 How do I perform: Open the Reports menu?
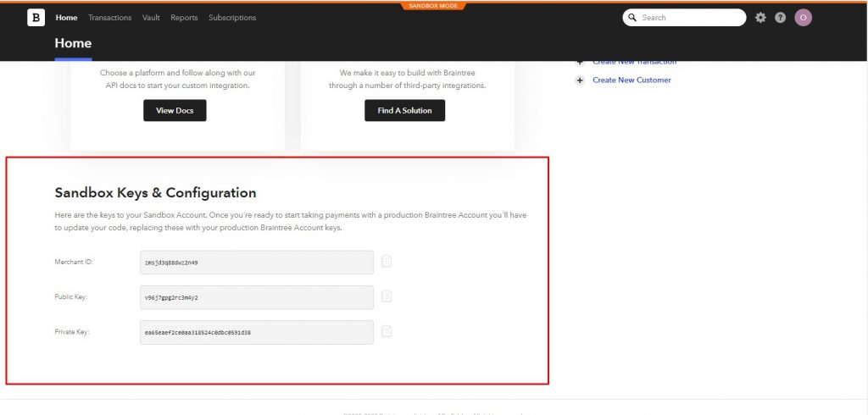tap(184, 18)
